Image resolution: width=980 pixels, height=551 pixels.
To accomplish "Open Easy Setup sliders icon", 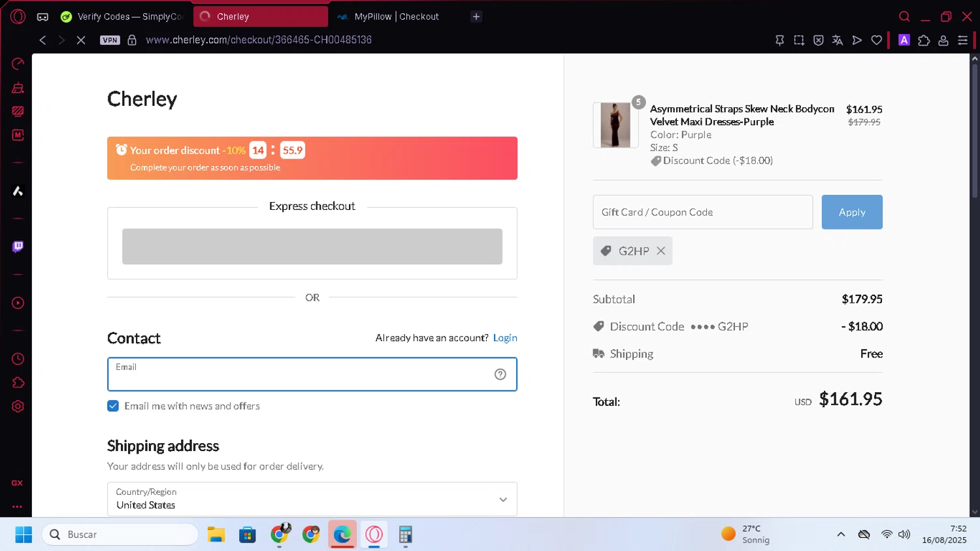I will [962, 40].
